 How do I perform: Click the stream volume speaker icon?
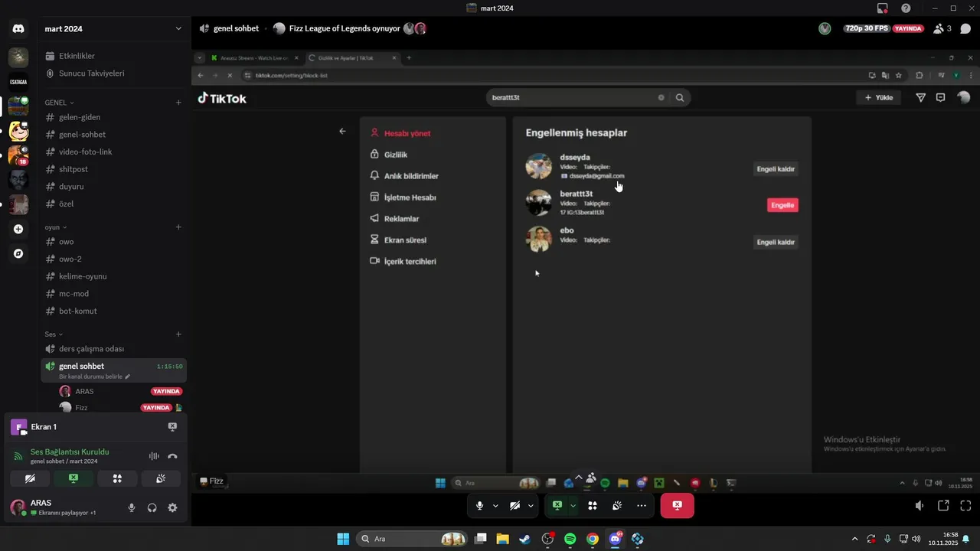point(920,506)
